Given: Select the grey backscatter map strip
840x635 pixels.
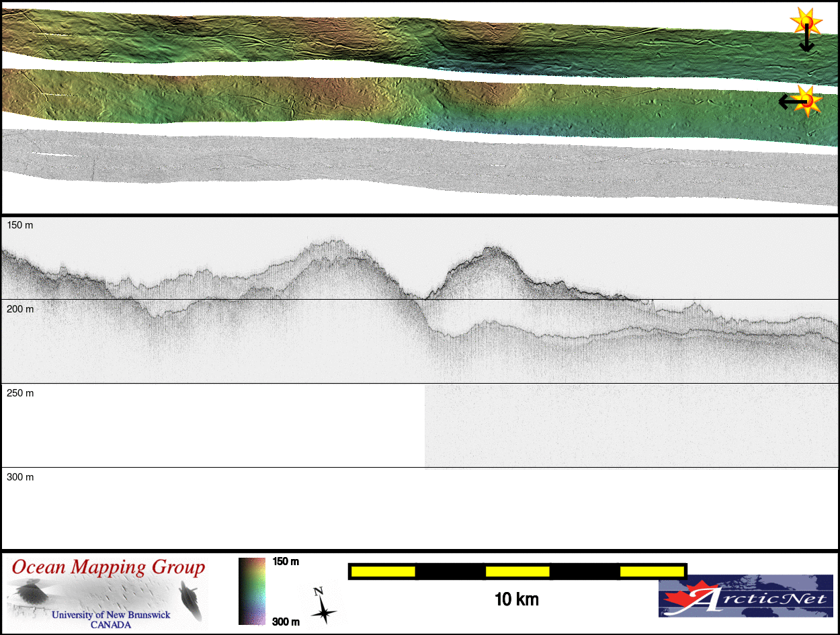Looking at the screenshot, I should point(403,165).
